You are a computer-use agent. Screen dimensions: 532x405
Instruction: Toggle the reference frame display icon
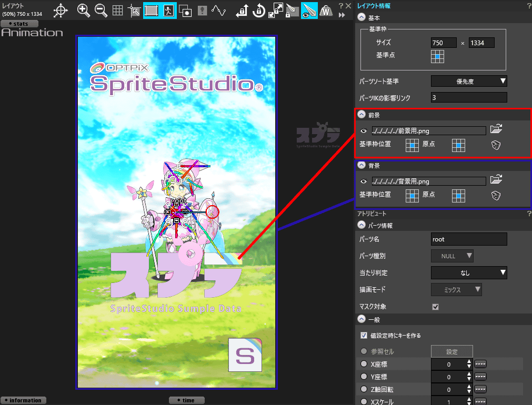pyautogui.click(x=152, y=11)
